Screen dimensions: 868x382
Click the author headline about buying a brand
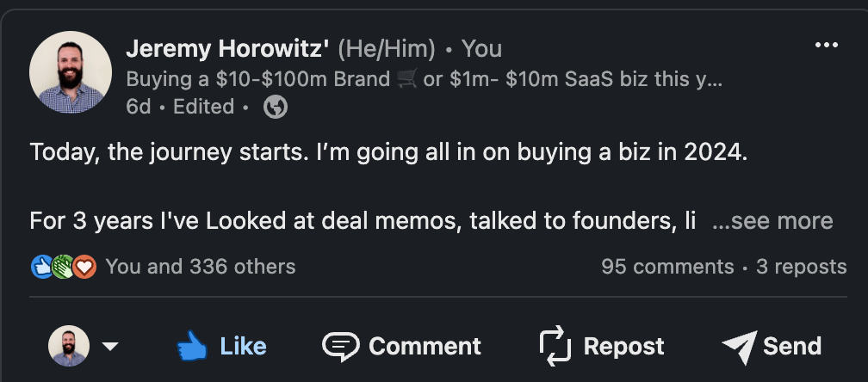pos(424,79)
